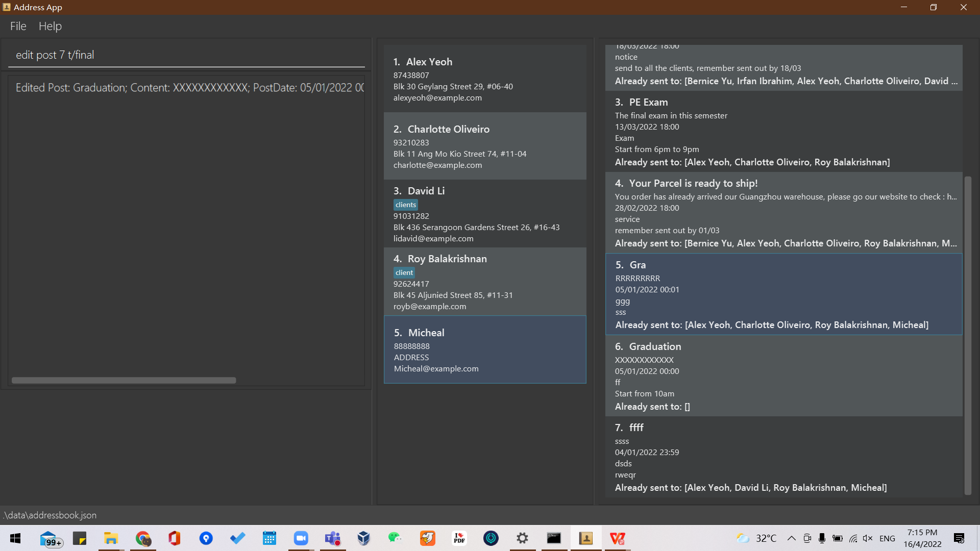Open WeChat from the taskbar
This screenshot has width=980, height=551.
click(x=395, y=538)
